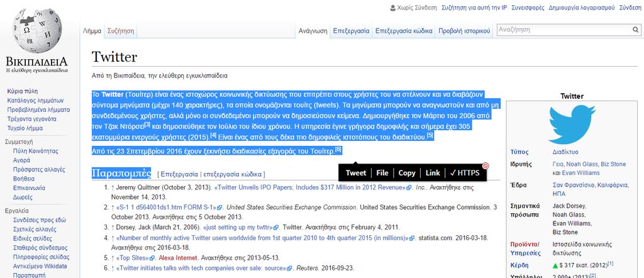Choose Link in the selection popup
The width and height of the screenshot is (644, 278).
[x=433, y=173]
